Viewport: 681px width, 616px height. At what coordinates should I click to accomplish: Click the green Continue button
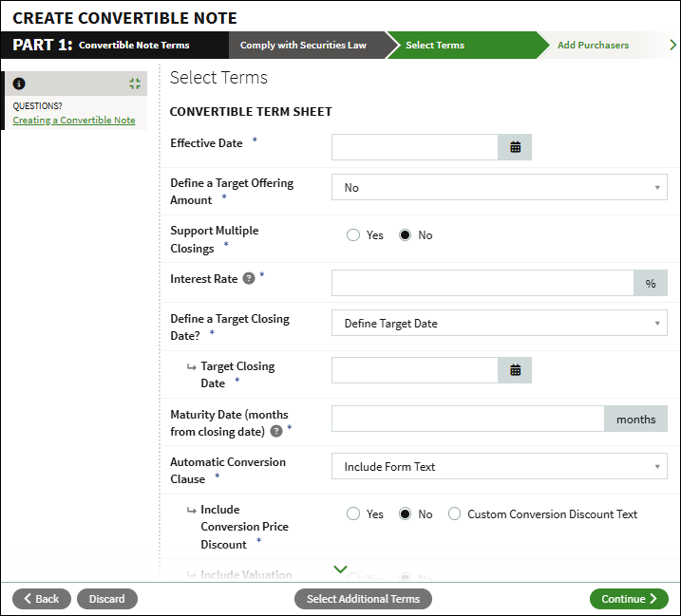(x=629, y=599)
